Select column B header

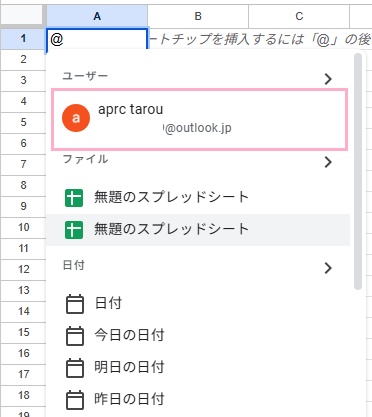tap(198, 16)
